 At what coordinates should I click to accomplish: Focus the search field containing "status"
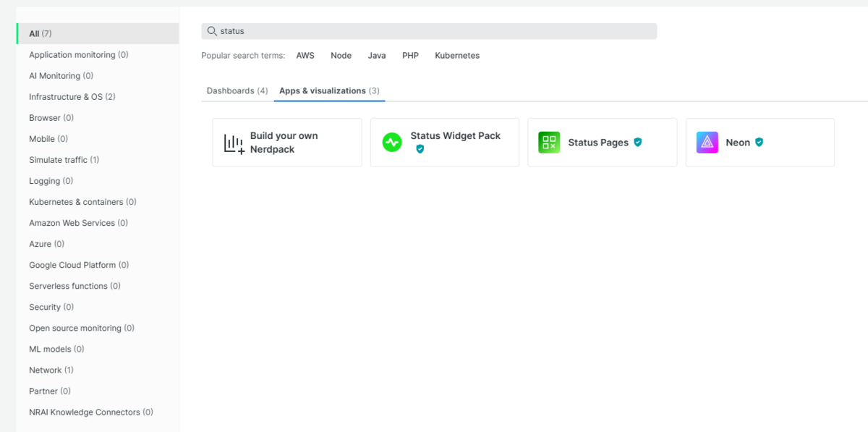pyautogui.click(x=429, y=31)
